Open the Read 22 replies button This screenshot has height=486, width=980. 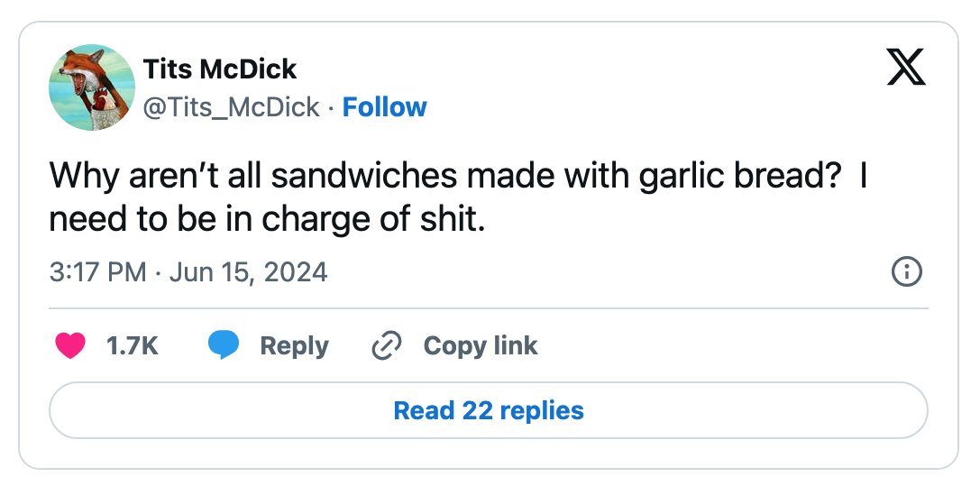pos(488,410)
